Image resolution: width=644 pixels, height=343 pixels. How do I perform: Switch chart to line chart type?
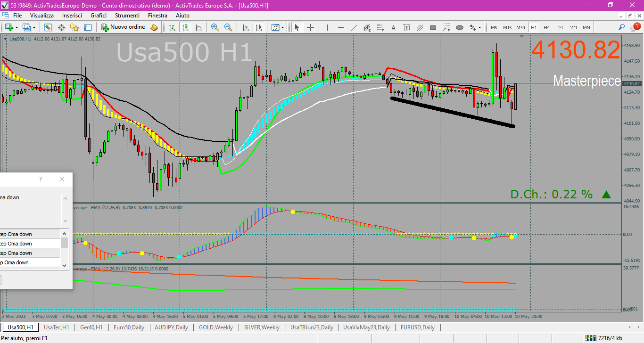tap(198, 27)
